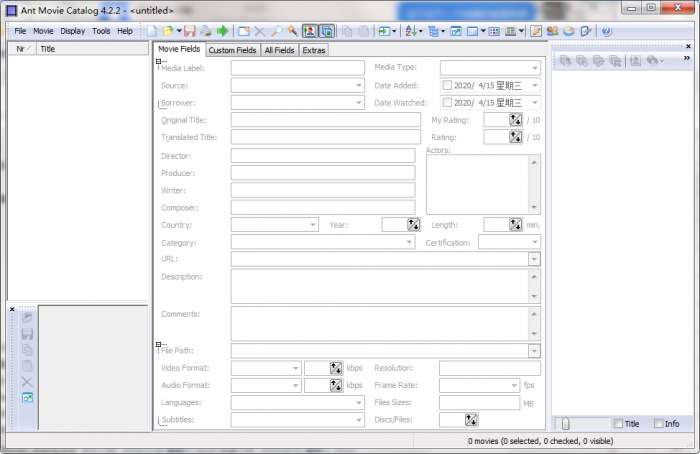The image size is (700, 454).
Task: Click the Director input field
Action: [323, 155]
